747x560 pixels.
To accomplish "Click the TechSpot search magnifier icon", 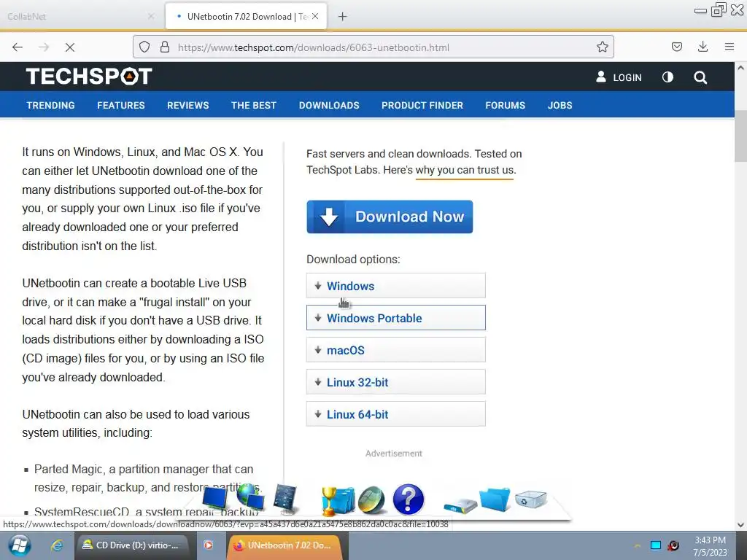I will (x=700, y=77).
